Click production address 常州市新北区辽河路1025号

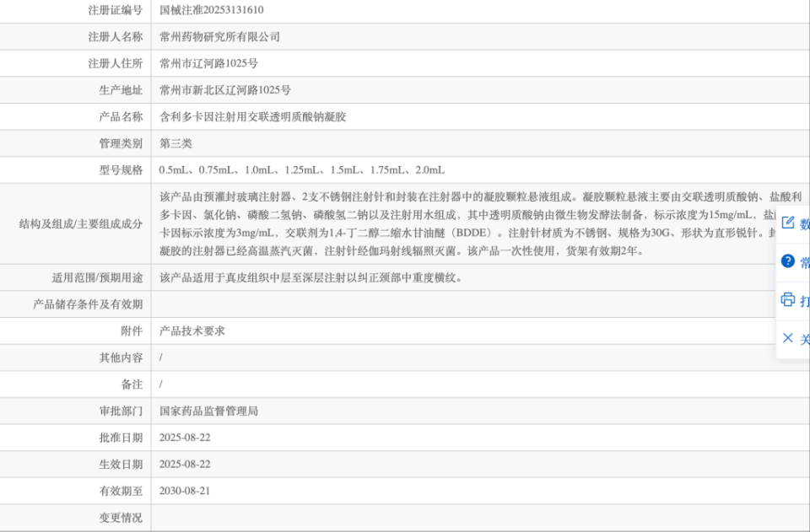[224, 90]
